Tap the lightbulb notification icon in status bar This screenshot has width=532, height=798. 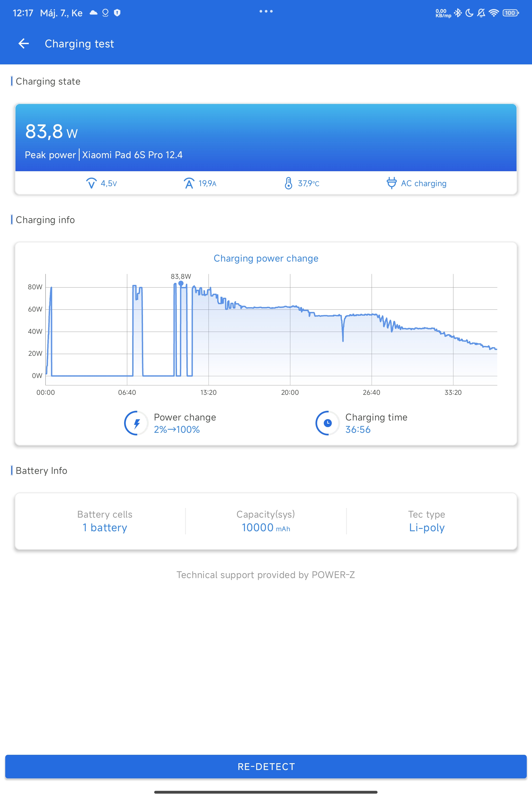click(106, 13)
